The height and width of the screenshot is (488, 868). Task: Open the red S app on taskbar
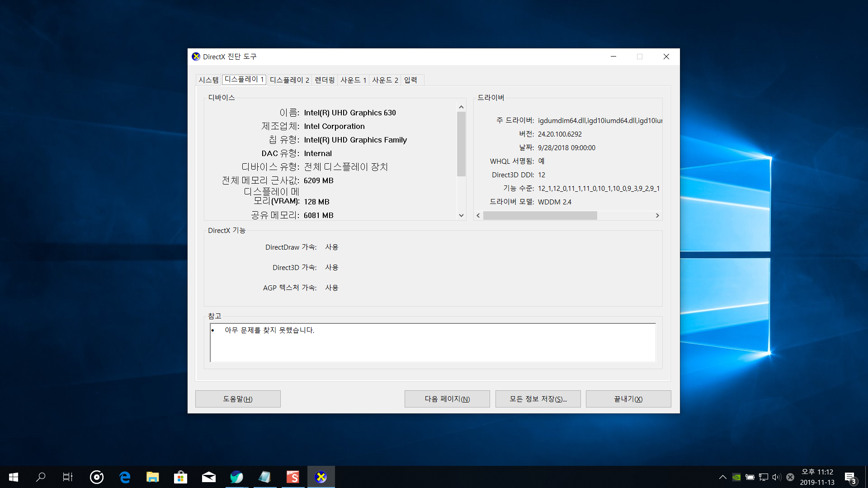293,477
